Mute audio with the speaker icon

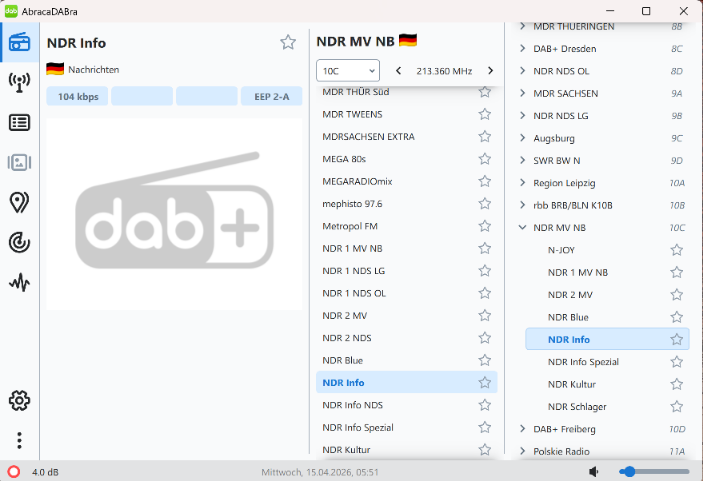595,471
